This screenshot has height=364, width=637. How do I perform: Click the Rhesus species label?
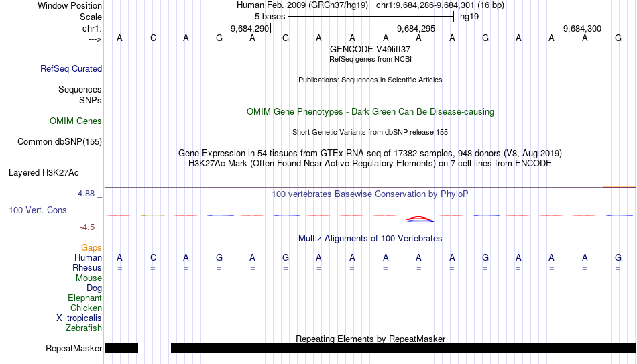[87, 268]
